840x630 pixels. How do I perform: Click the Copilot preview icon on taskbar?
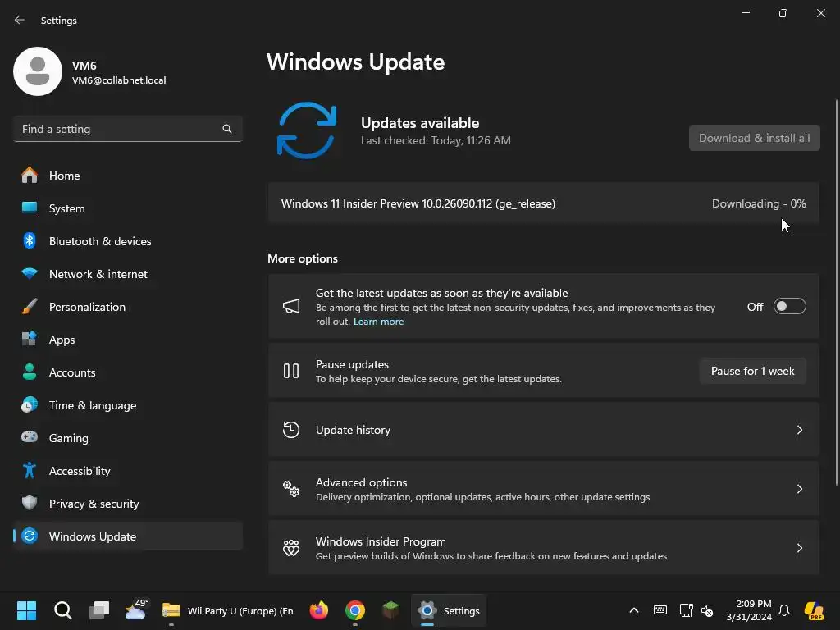(x=815, y=610)
